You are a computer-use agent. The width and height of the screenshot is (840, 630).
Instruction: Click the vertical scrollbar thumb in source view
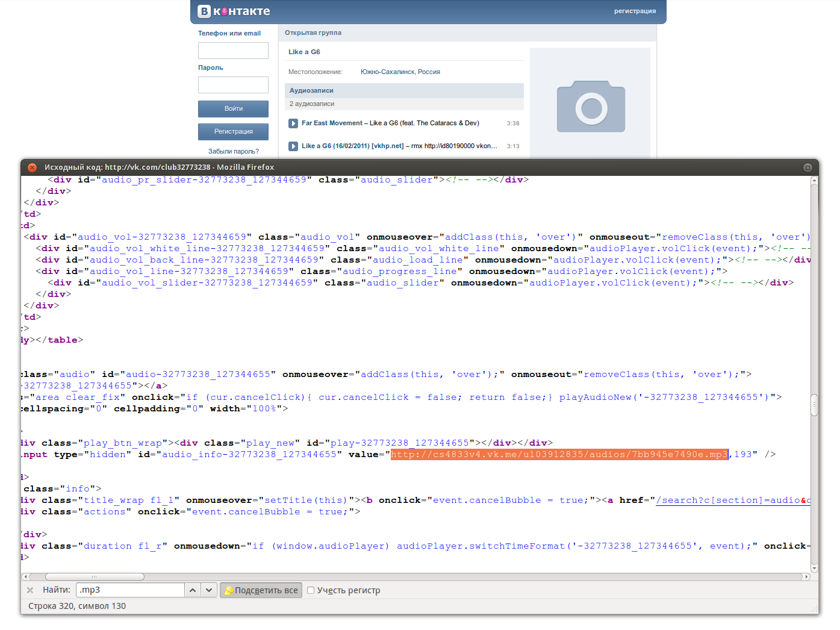pyautogui.click(x=814, y=405)
